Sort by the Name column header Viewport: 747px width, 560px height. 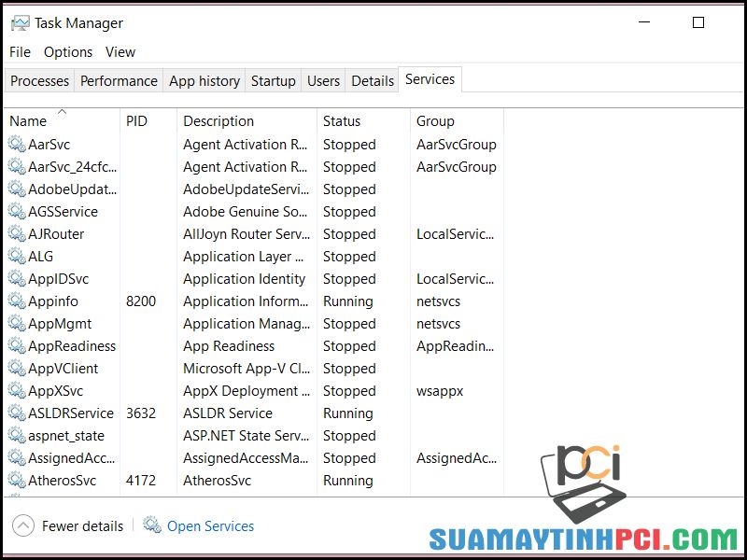point(62,120)
